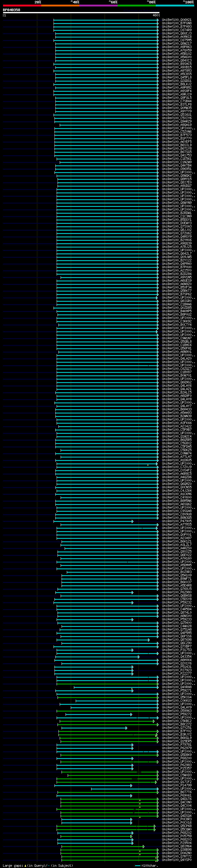Click hit label UniRef100_Q201Y6
This screenshot has width=197, height=868.
pyautogui.click(x=176, y=664)
